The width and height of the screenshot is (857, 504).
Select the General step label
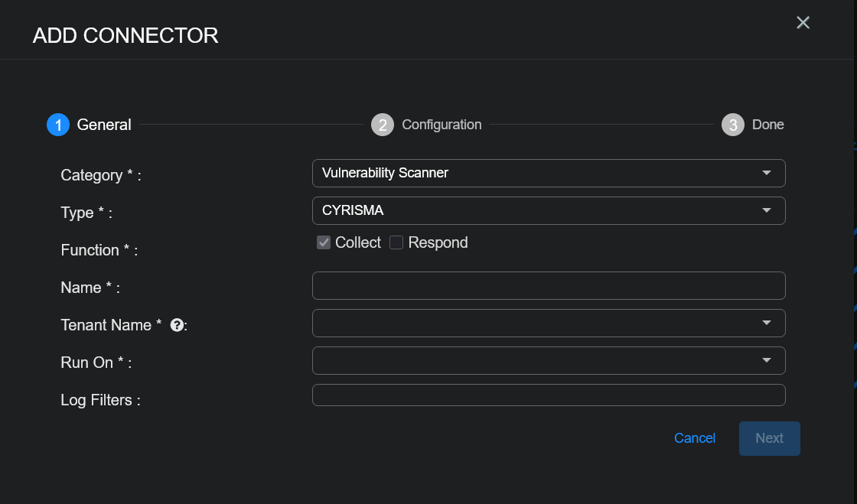click(104, 125)
